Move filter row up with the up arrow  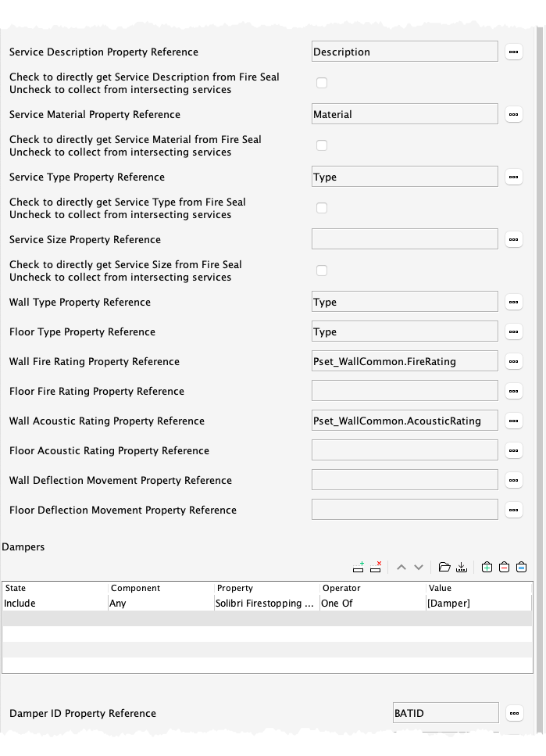click(x=401, y=568)
